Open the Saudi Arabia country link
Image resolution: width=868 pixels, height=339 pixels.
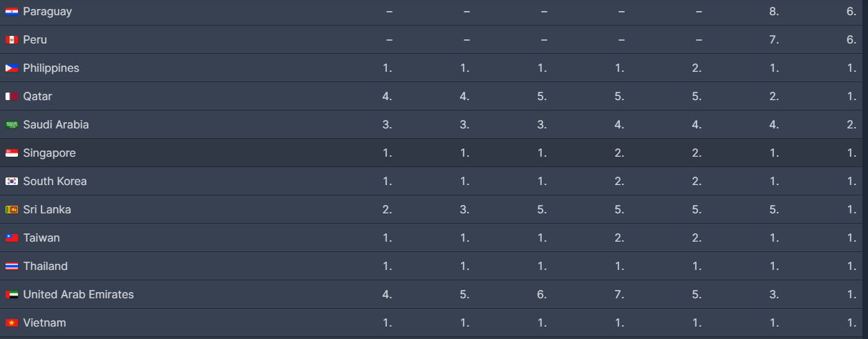[56, 124]
